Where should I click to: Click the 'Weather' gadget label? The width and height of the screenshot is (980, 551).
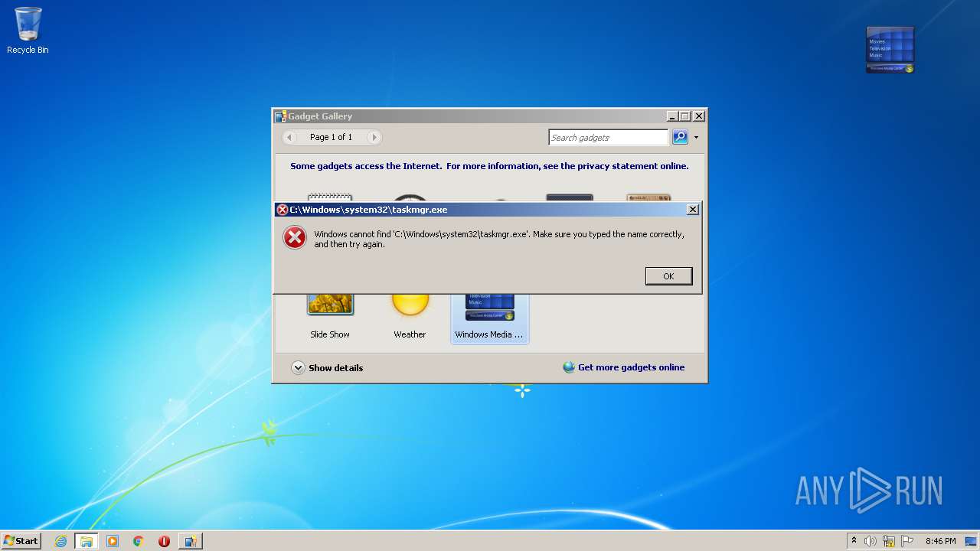click(x=410, y=334)
